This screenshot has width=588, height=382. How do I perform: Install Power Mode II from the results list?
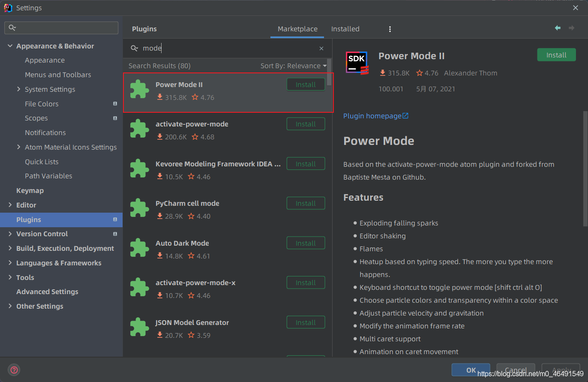[306, 84]
